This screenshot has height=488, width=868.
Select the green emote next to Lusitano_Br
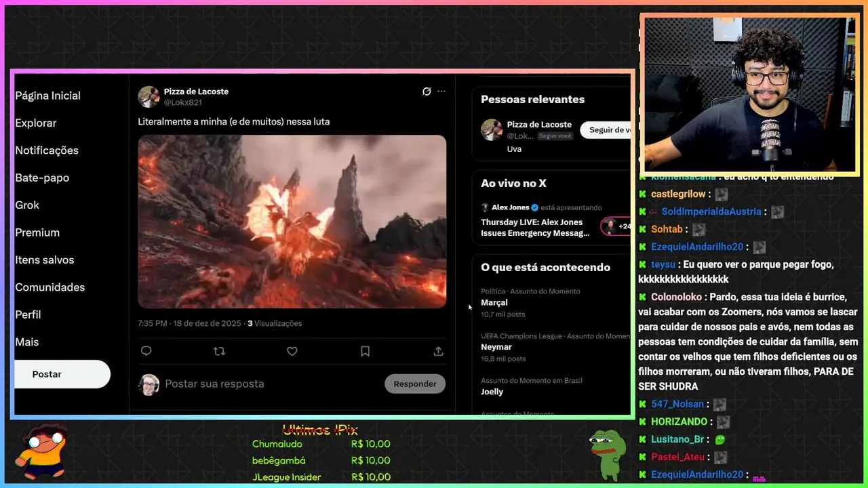coord(720,439)
